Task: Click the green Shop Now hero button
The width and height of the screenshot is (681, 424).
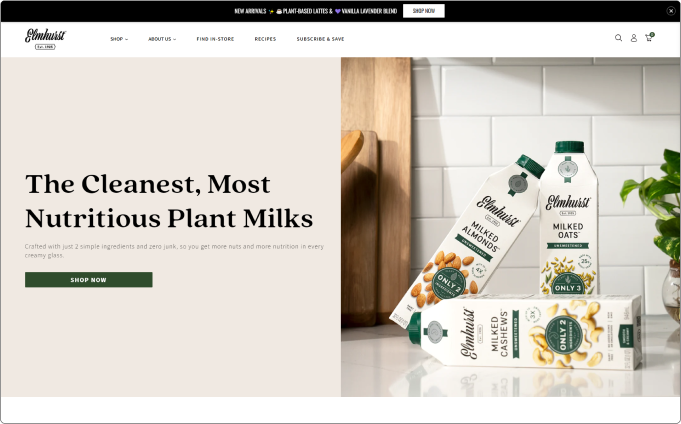Action: click(89, 280)
